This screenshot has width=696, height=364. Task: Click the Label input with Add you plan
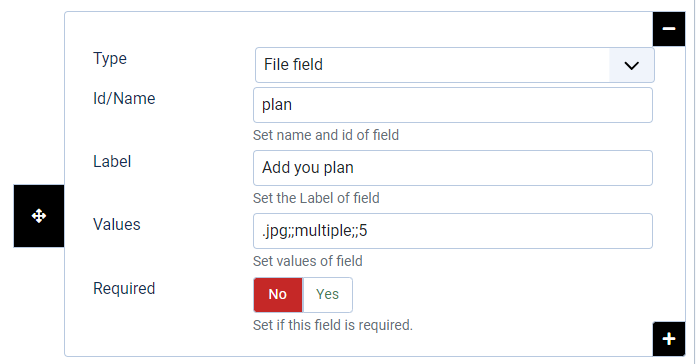click(453, 168)
